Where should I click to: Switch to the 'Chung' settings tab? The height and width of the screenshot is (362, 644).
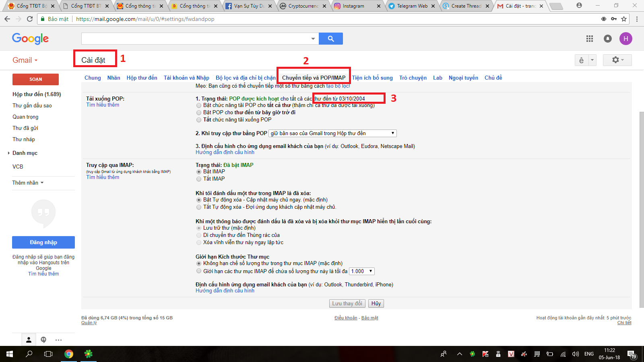point(93,78)
